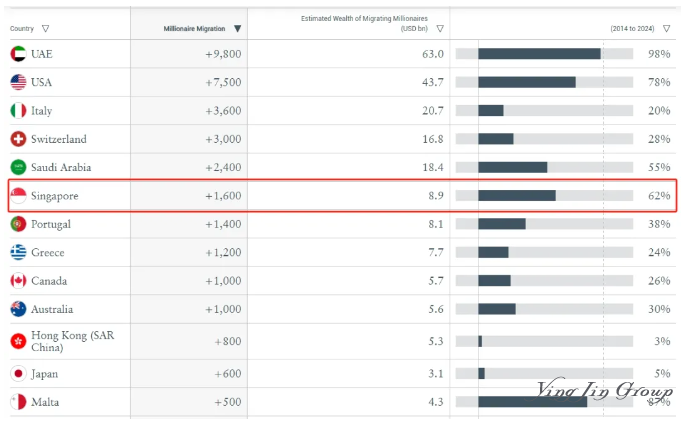Click the Malta +500 migration value

(227, 402)
